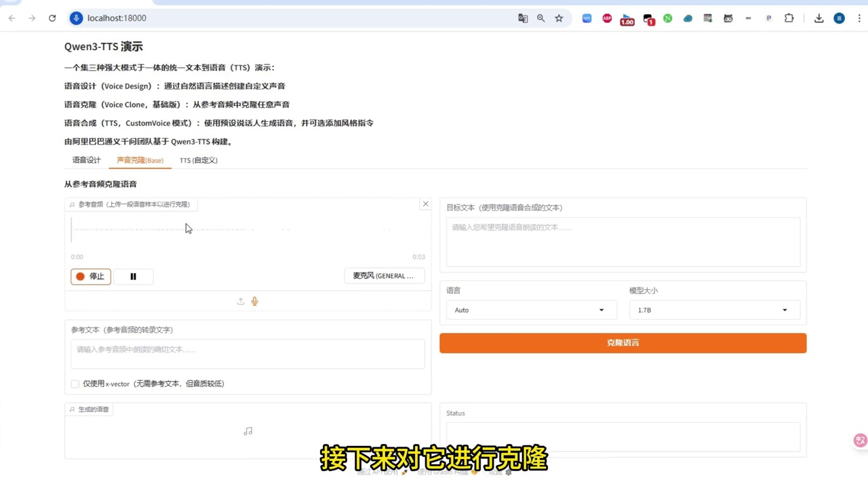Click the 从参考音频克隆语音 subheading
This screenshot has height=488, width=868.
100,184
